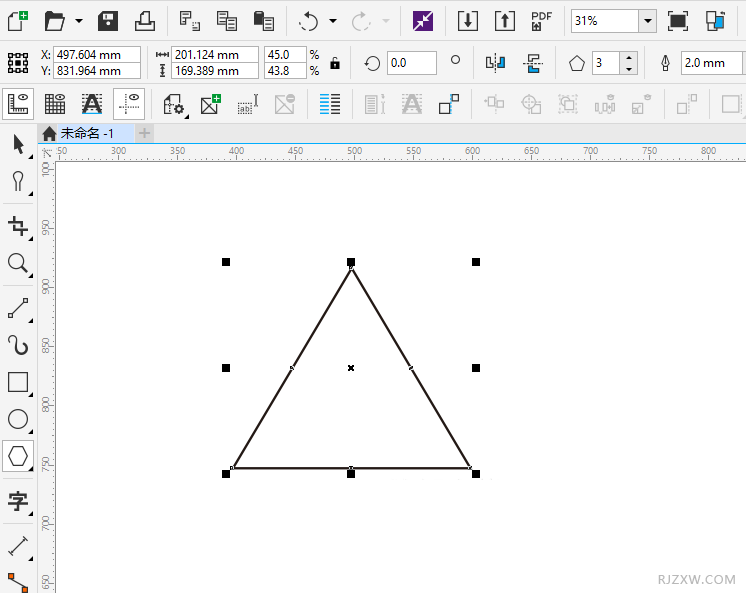Select the Text tool
This screenshot has height=593, width=746.
[18, 501]
